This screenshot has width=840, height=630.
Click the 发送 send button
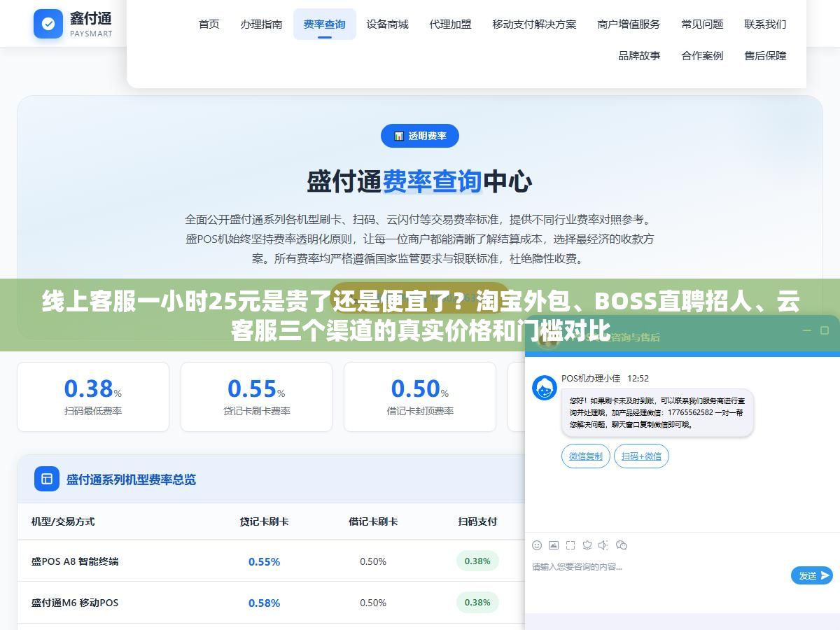click(x=812, y=575)
